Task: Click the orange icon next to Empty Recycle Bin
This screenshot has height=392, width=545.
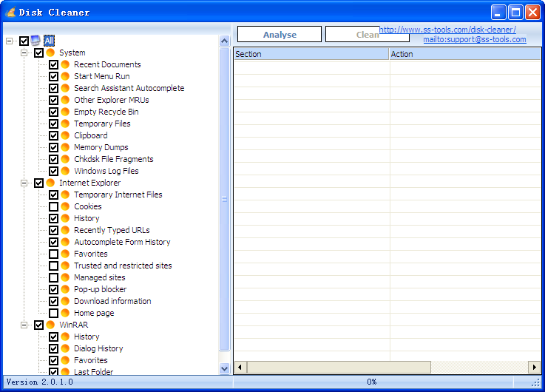Action: [65, 112]
